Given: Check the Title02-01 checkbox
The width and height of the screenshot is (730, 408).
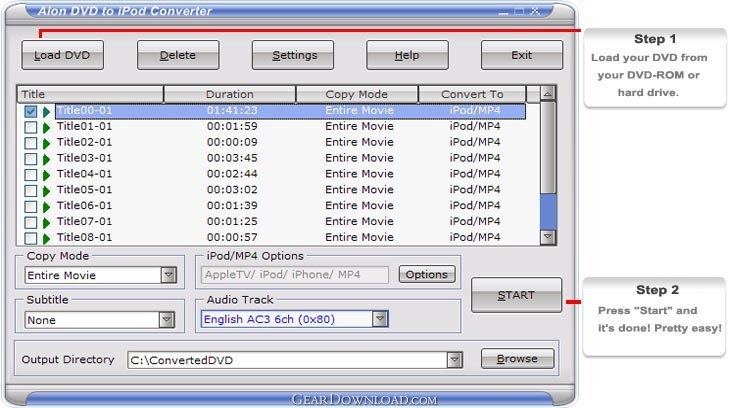Looking at the screenshot, I should click(x=31, y=143).
